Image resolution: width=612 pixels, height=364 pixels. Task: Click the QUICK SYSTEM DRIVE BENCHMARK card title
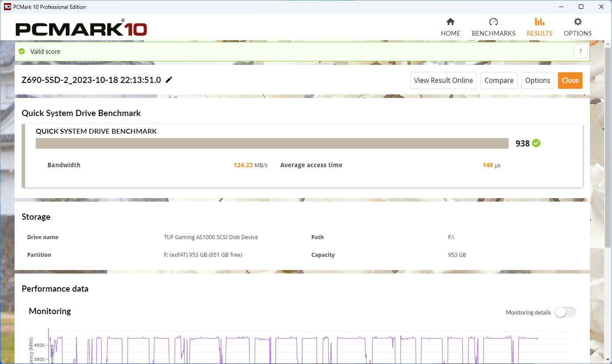tap(96, 131)
